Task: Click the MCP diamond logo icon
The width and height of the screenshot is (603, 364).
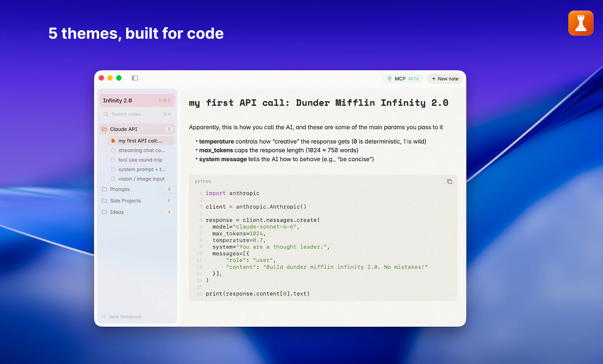Action: tap(390, 79)
